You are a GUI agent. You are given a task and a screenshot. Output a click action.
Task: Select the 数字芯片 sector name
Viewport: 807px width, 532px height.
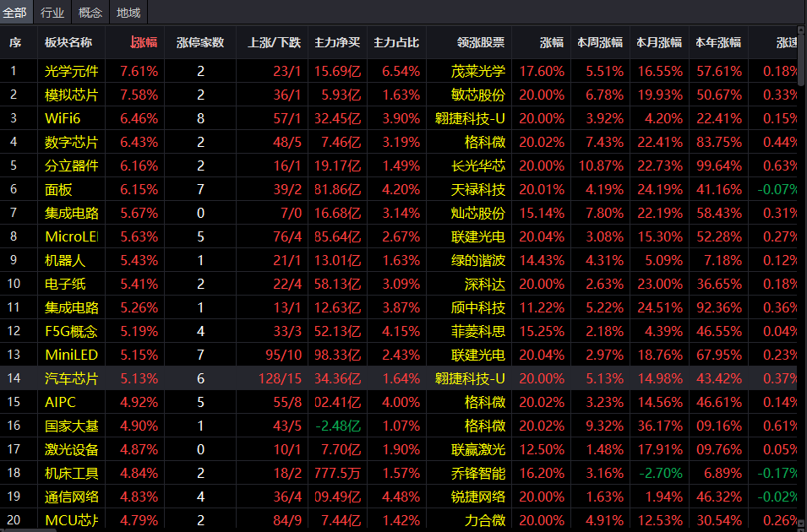(72, 142)
